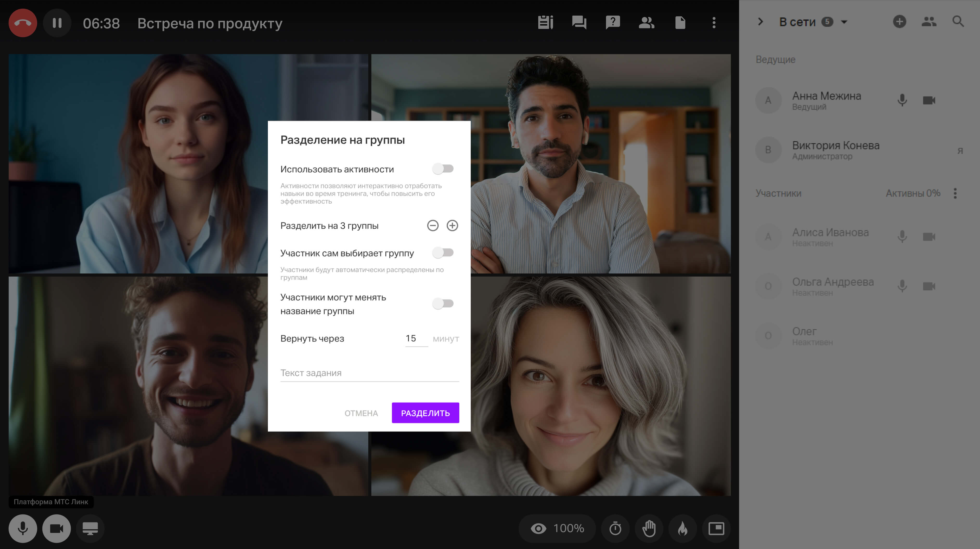Open the three-dot menu next to 'Активны 0%'

(955, 193)
